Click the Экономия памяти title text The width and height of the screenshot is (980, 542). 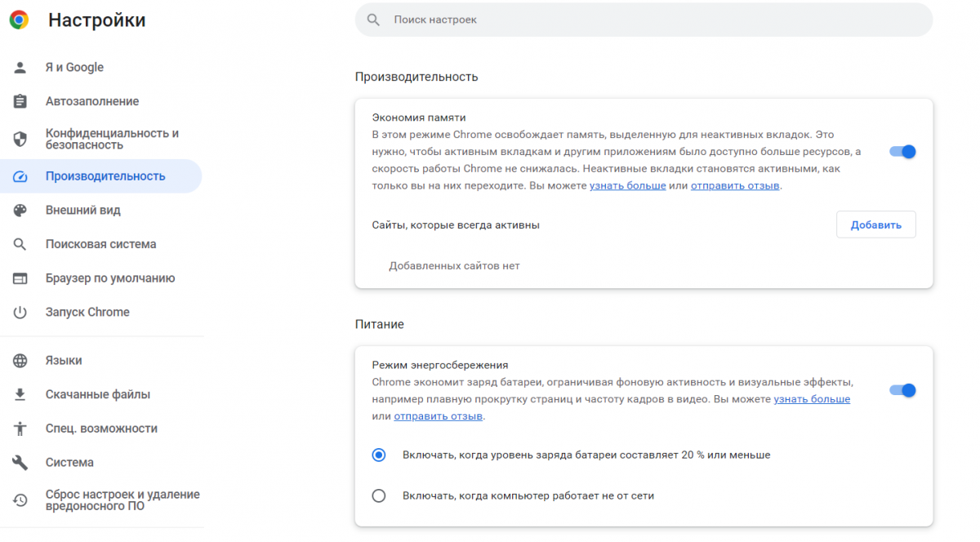pos(419,118)
